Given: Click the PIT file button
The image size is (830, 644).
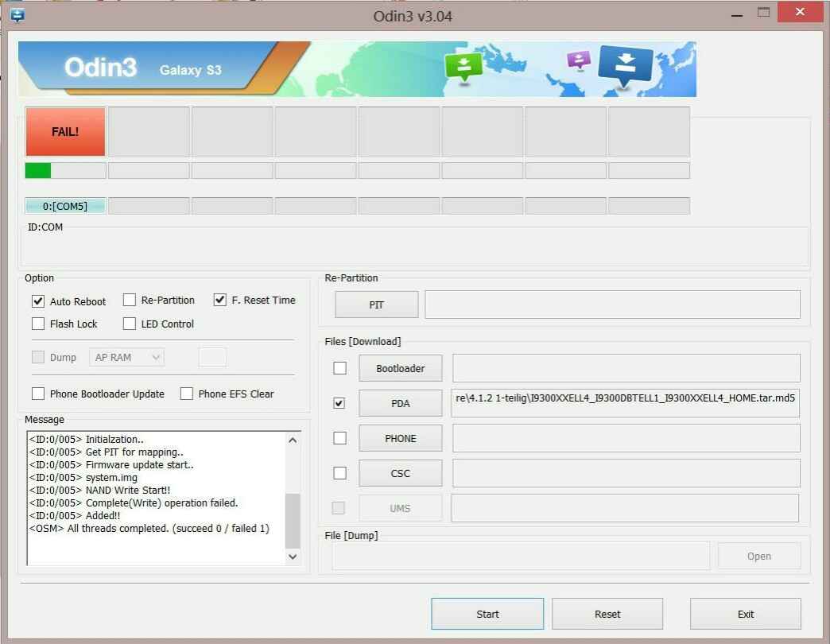Looking at the screenshot, I should tap(376, 305).
